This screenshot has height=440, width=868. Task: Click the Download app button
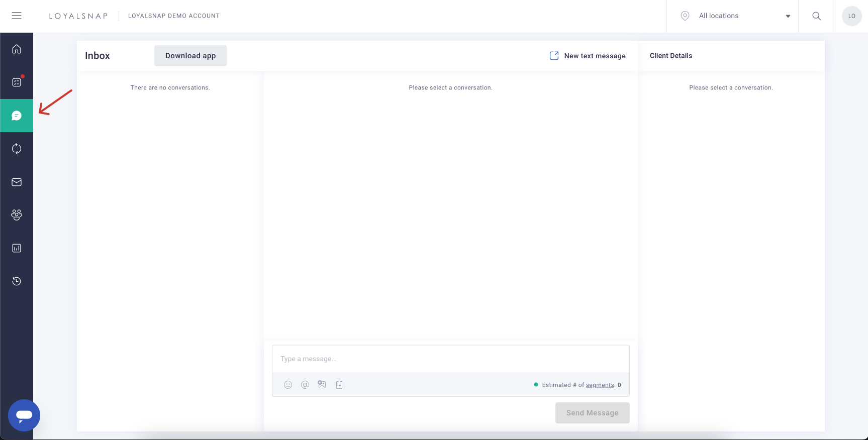(x=190, y=56)
